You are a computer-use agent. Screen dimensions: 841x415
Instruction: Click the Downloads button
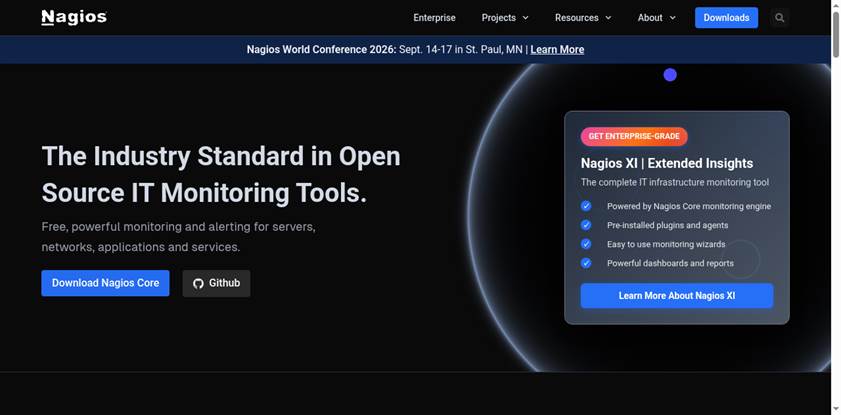[726, 18]
